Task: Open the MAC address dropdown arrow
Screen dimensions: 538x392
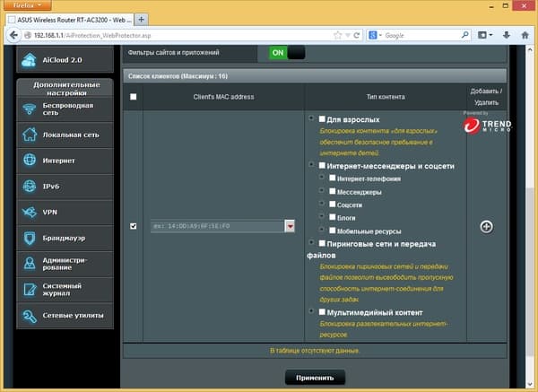Action: click(x=290, y=226)
